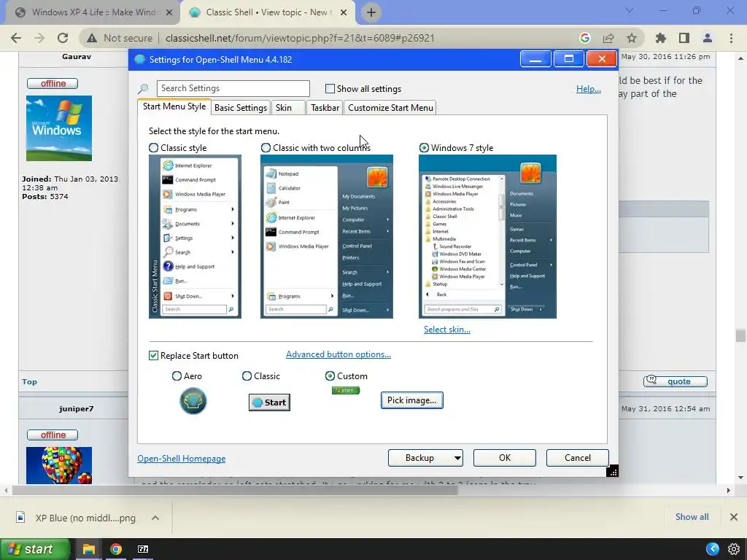Open settings gear in system tray
747x560 pixels.
[x=734, y=549]
